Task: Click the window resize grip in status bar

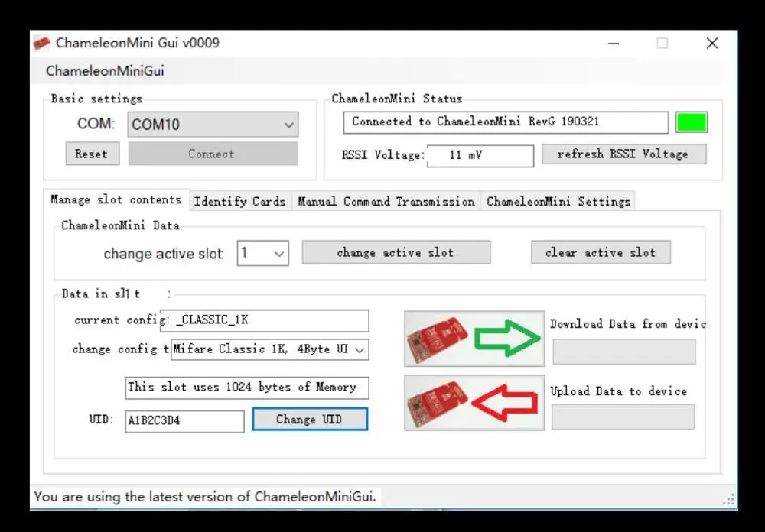Action: pos(728,500)
